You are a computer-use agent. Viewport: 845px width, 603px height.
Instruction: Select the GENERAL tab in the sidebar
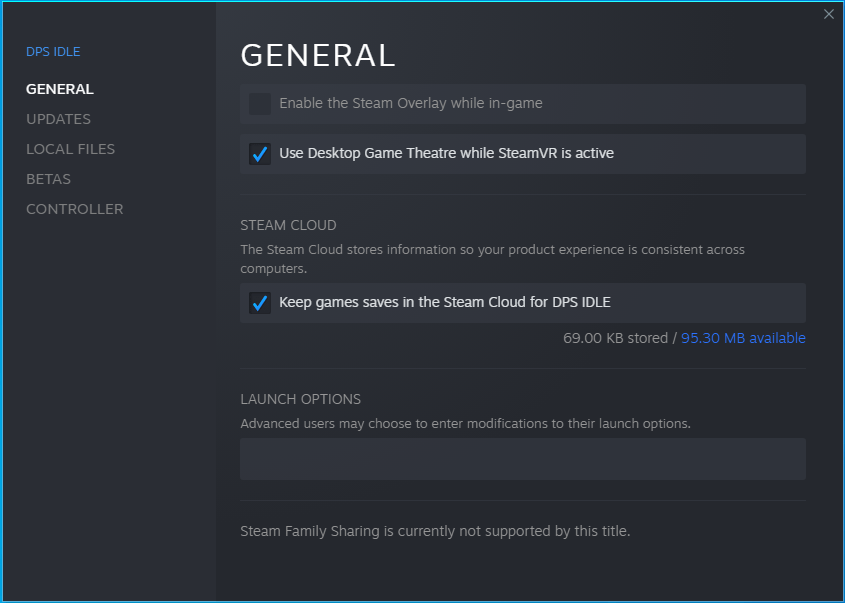[x=60, y=89]
